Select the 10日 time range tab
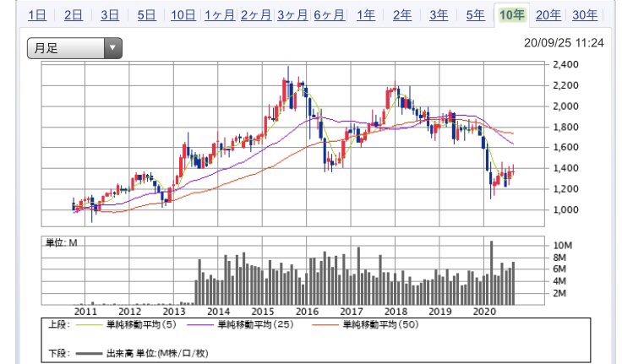 (183, 15)
